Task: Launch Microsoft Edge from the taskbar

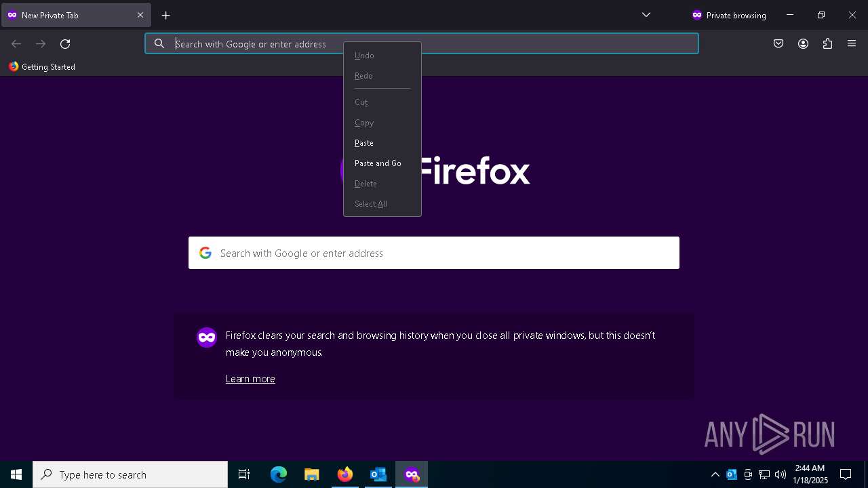Action: (279, 474)
